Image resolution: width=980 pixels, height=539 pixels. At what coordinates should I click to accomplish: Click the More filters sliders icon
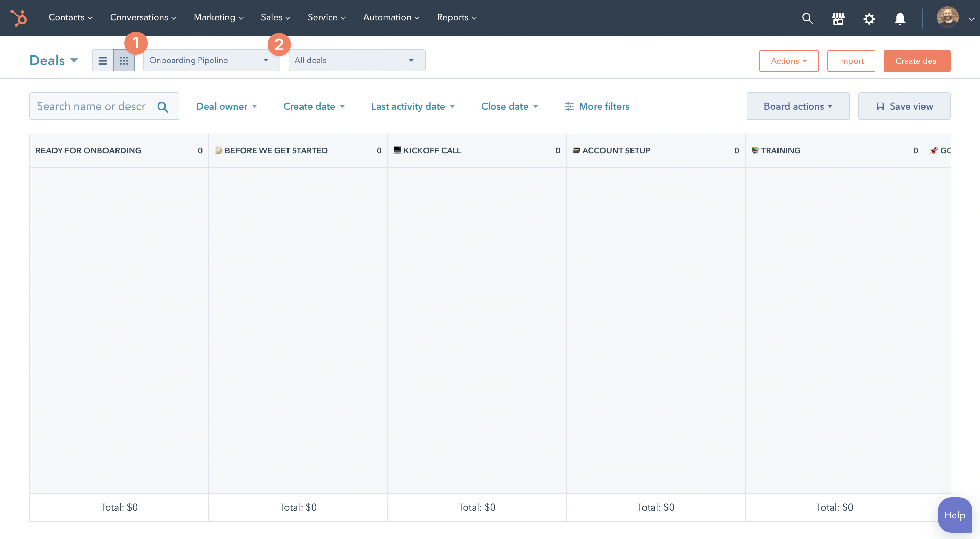click(569, 106)
